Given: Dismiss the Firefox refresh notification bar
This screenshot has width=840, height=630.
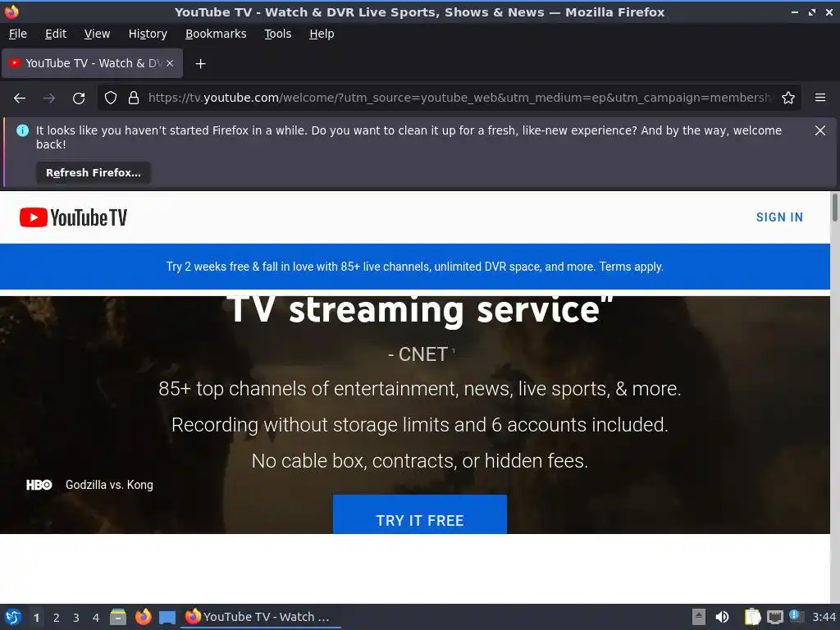Looking at the screenshot, I should click(x=820, y=130).
